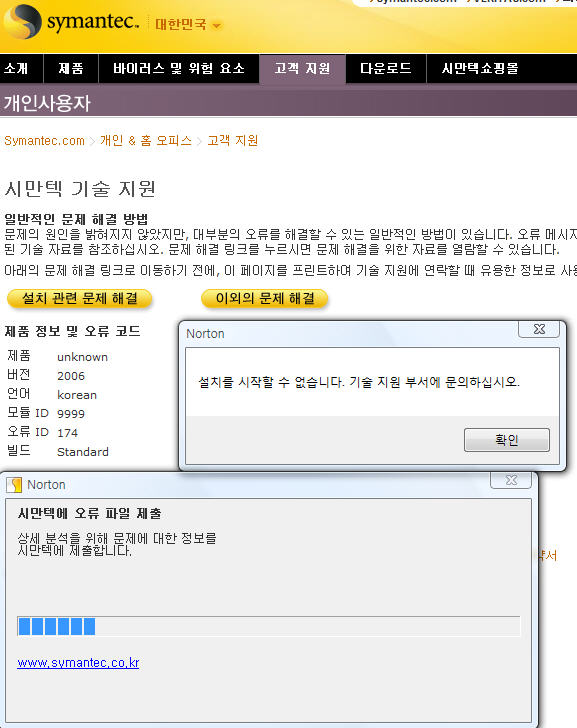
Task: Open the 시만텍쇼핑몰 menu
Action: click(x=480, y=69)
